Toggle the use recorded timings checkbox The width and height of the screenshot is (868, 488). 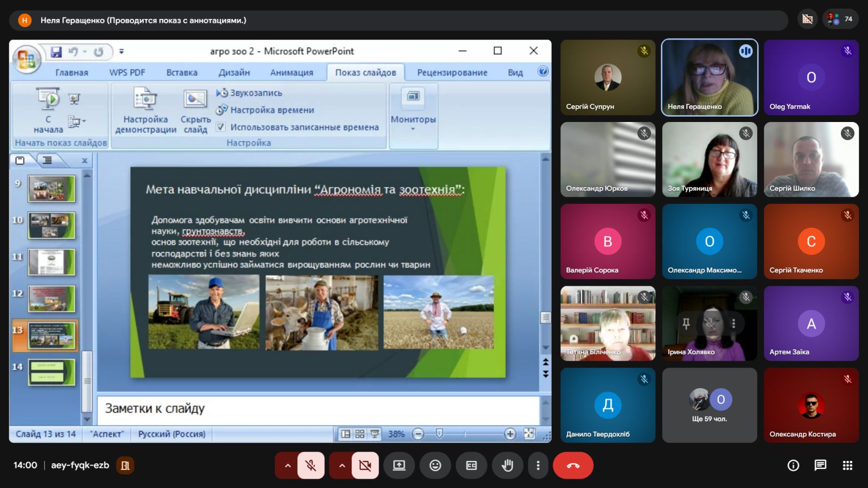(221, 127)
